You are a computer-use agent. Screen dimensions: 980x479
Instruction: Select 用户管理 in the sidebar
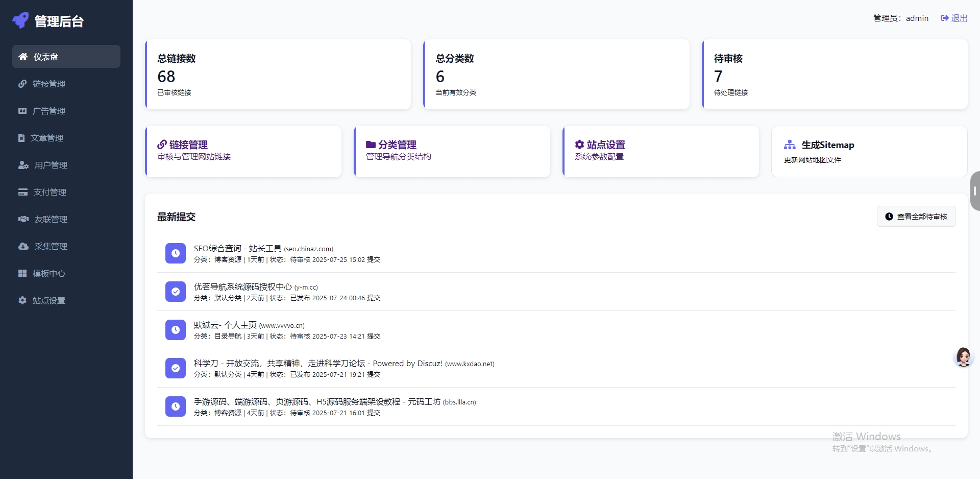click(x=50, y=165)
